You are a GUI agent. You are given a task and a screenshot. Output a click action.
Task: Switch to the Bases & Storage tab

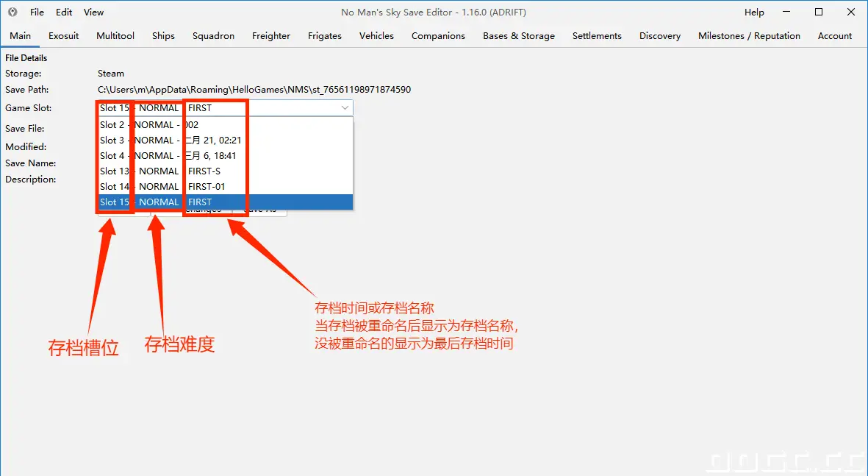point(519,35)
